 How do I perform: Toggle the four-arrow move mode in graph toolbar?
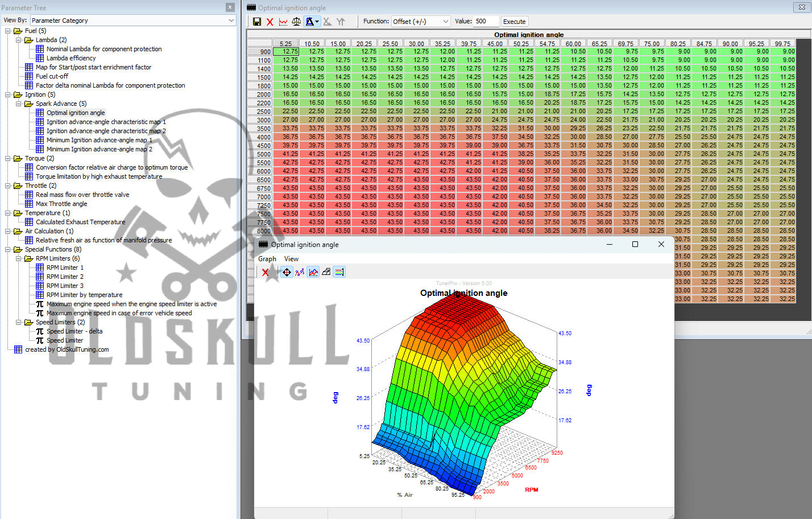coord(287,272)
